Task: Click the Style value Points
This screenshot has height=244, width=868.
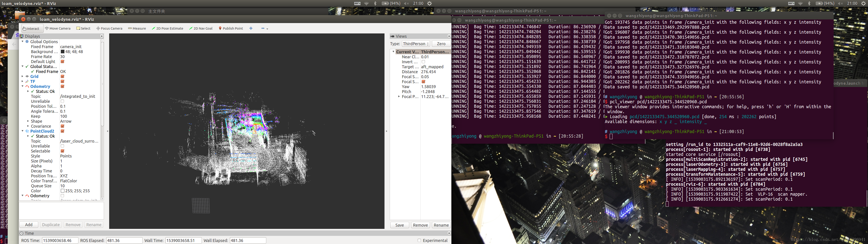Action: (x=66, y=156)
